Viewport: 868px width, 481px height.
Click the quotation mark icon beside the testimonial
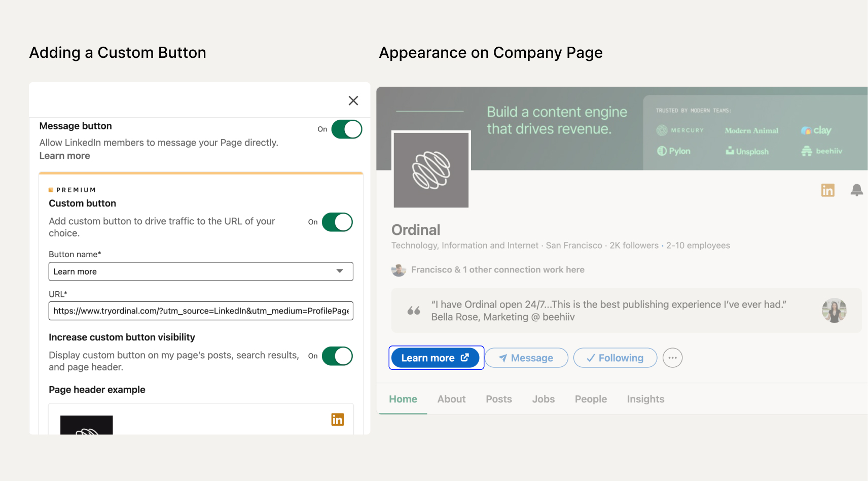click(413, 311)
